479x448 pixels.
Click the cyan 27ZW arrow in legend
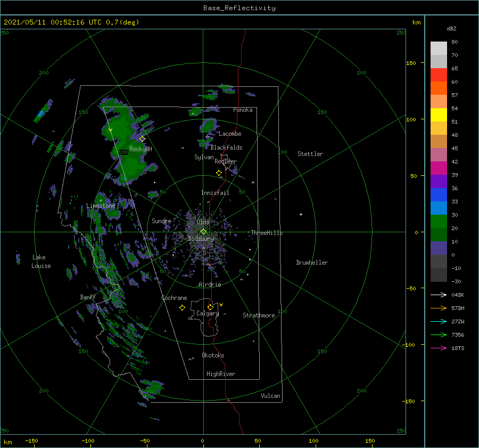click(439, 321)
